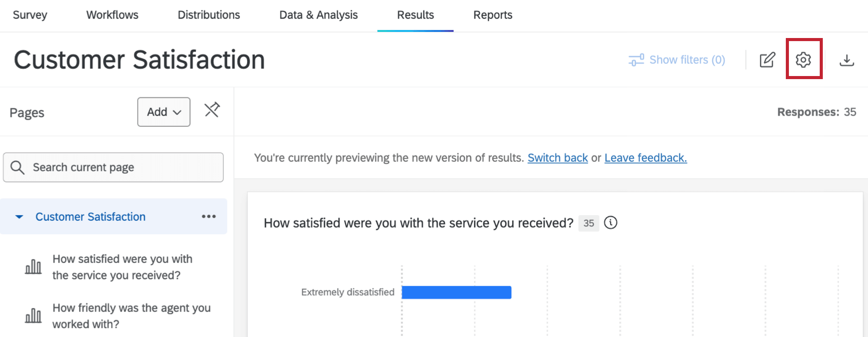Open the report settings gear icon
The height and width of the screenshot is (337, 868).
(803, 59)
